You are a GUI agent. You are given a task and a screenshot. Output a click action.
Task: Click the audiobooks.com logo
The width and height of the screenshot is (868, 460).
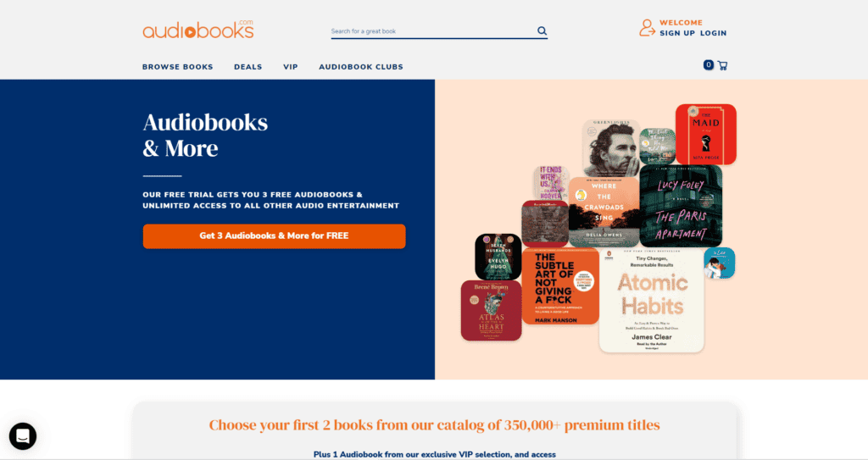198,30
